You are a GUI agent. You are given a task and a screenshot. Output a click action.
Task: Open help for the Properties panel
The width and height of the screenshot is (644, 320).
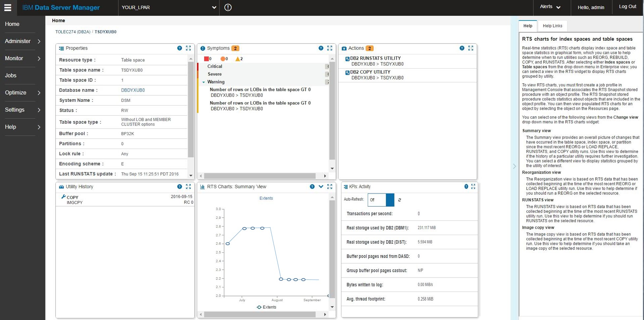(x=179, y=48)
